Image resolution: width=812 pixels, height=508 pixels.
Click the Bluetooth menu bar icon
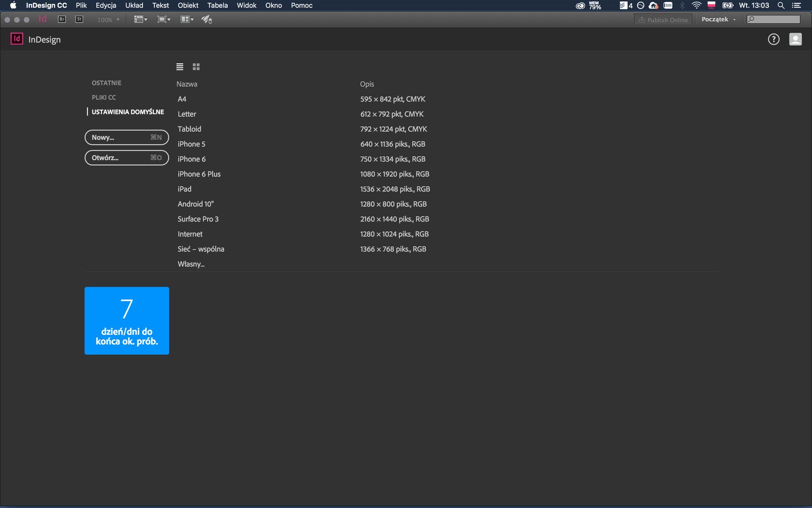(x=682, y=6)
